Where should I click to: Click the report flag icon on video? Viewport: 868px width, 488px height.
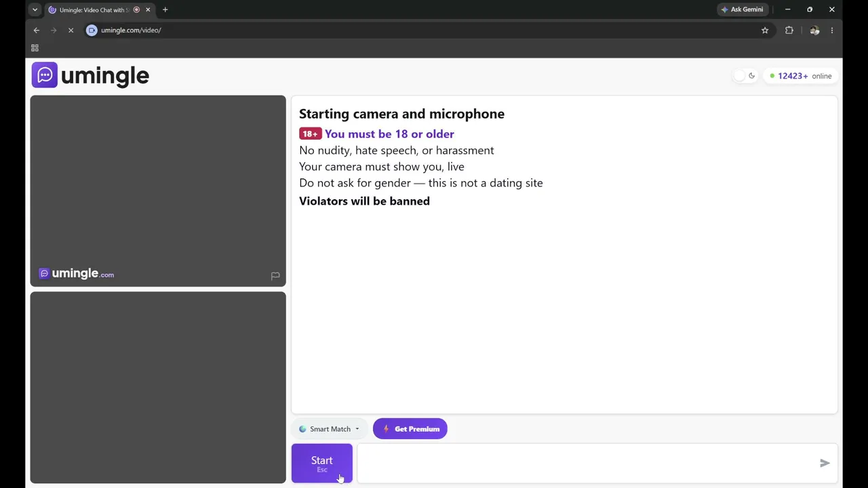[x=275, y=276]
